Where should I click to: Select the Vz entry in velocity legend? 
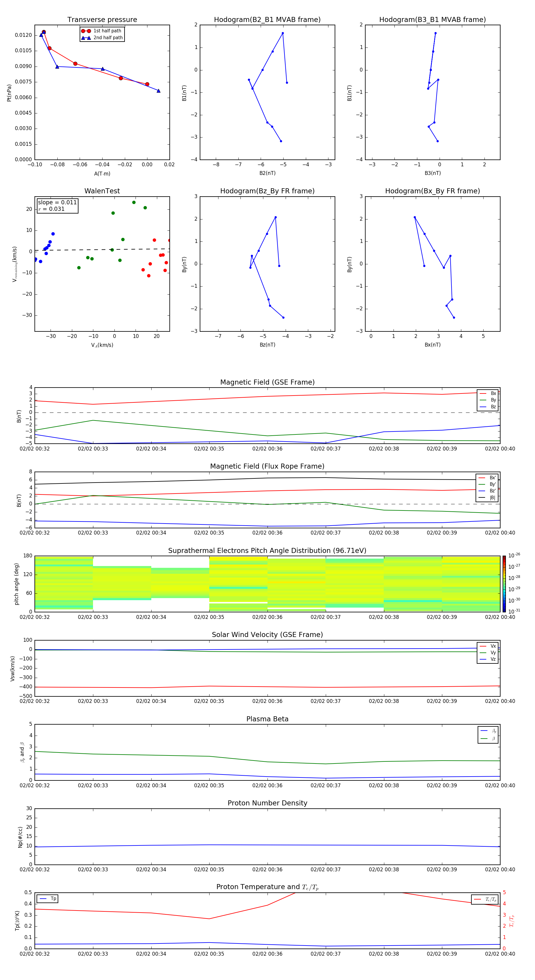click(x=488, y=659)
